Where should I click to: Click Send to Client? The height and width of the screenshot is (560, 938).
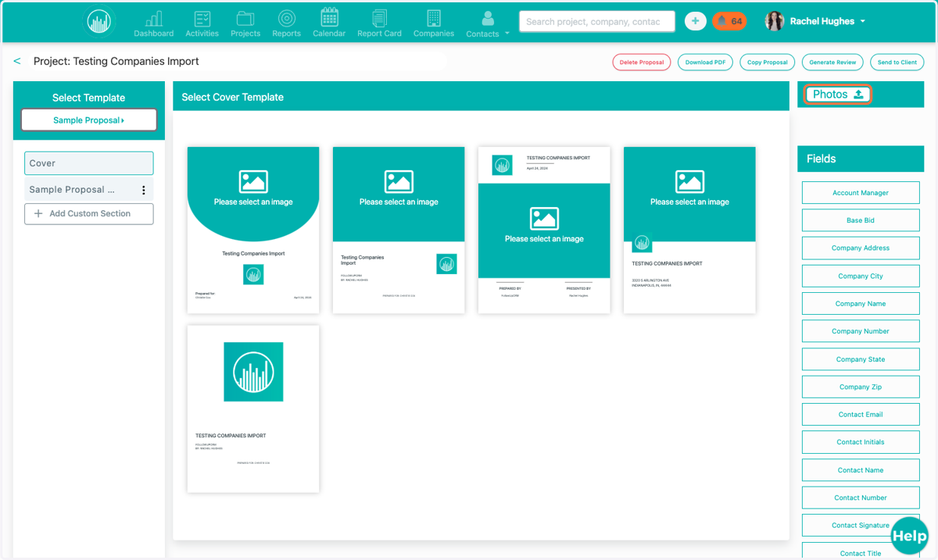(x=897, y=62)
